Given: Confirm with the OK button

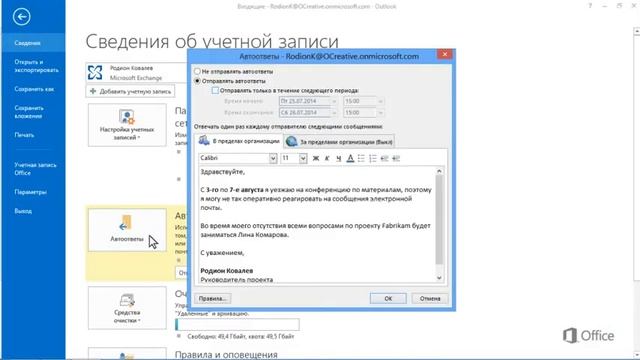Looking at the screenshot, I should pyautogui.click(x=388, y=298).
